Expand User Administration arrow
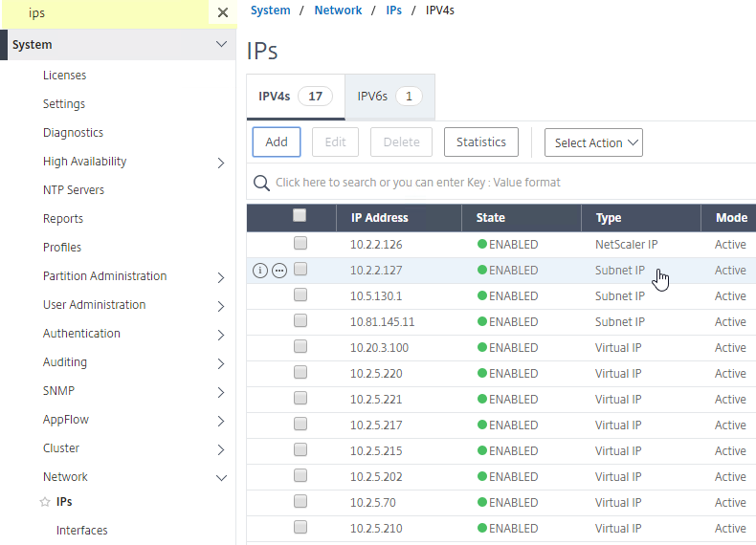Screen dimensions: 756x545 221,307
